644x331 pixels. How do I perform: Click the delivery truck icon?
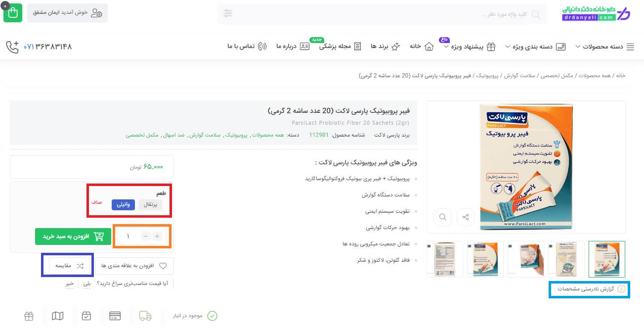pyautogui.click(x=145, y=316)
